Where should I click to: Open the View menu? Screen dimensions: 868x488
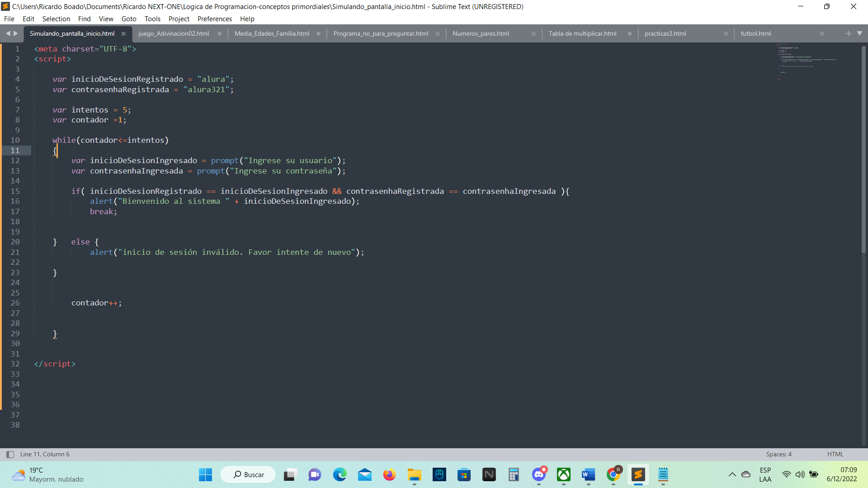point(106,19)
